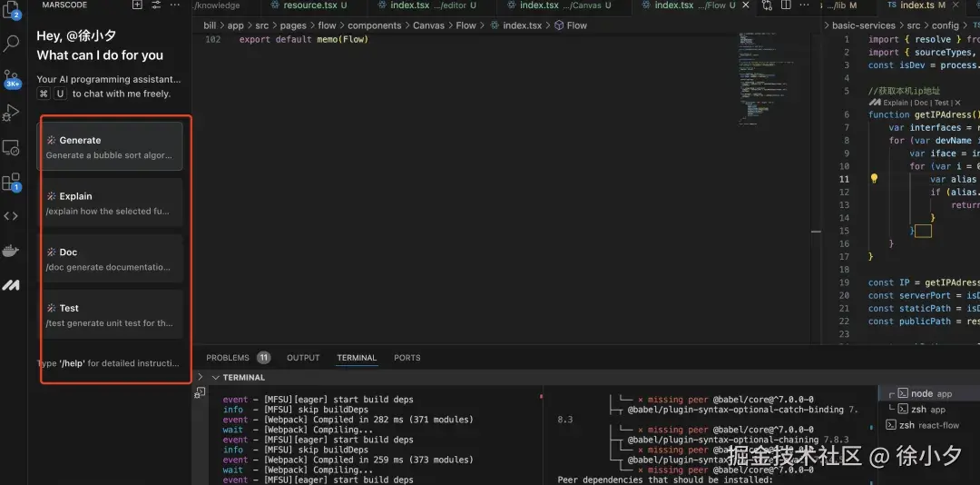The height and width of the screenshot is (485, 980).
Task: Collapse the TERMINAL section chevron
Action: [x=216, y=377]
